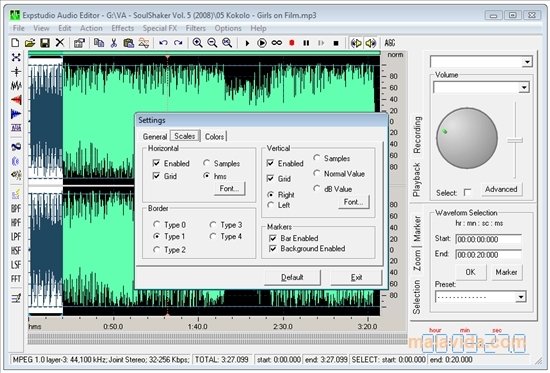Open the FFT filter tool

[x=16, y=279]
